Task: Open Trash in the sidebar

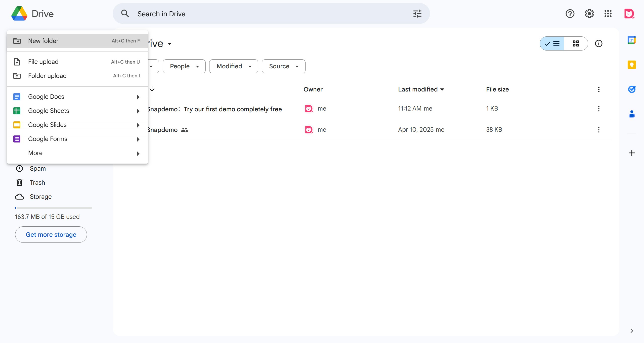Action: tap(37, 182)
